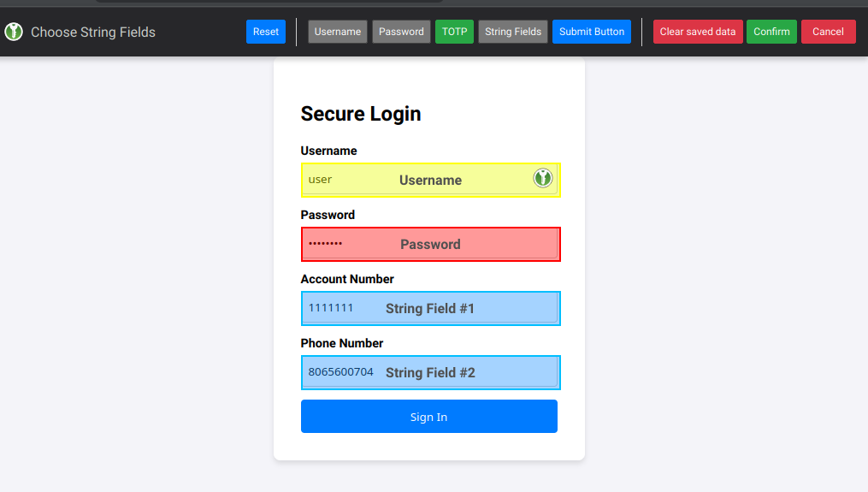Choose the green TOTP step button

(x=454, y=32)
